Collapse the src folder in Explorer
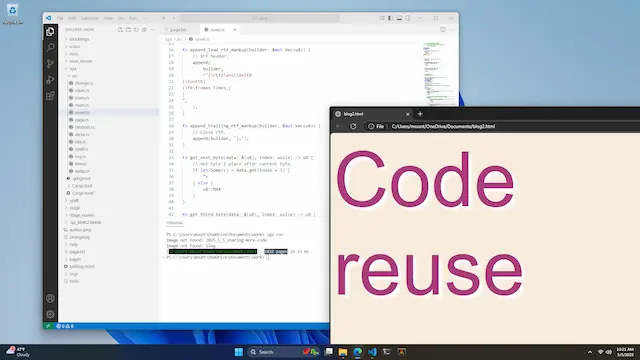Image resolution: width=640 pixels, height=360 pixels. 74,76
